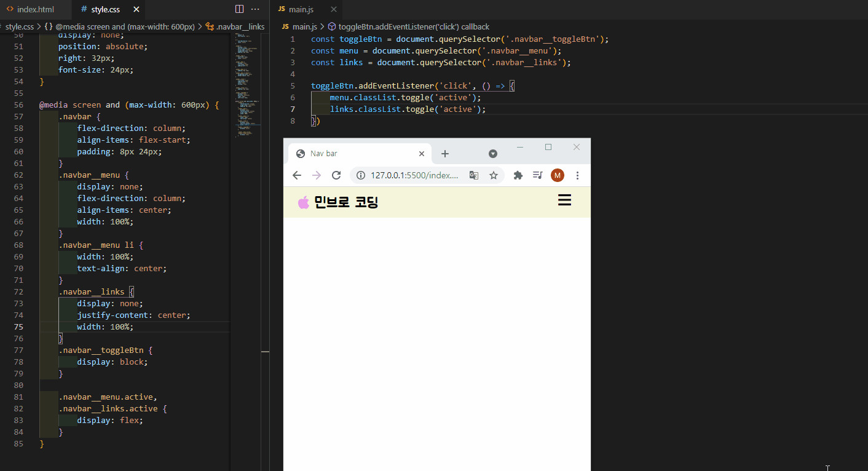Viewport: 868px width, 471px height.
Task: Click line number 75 in style.css
Action: (18, 327)
